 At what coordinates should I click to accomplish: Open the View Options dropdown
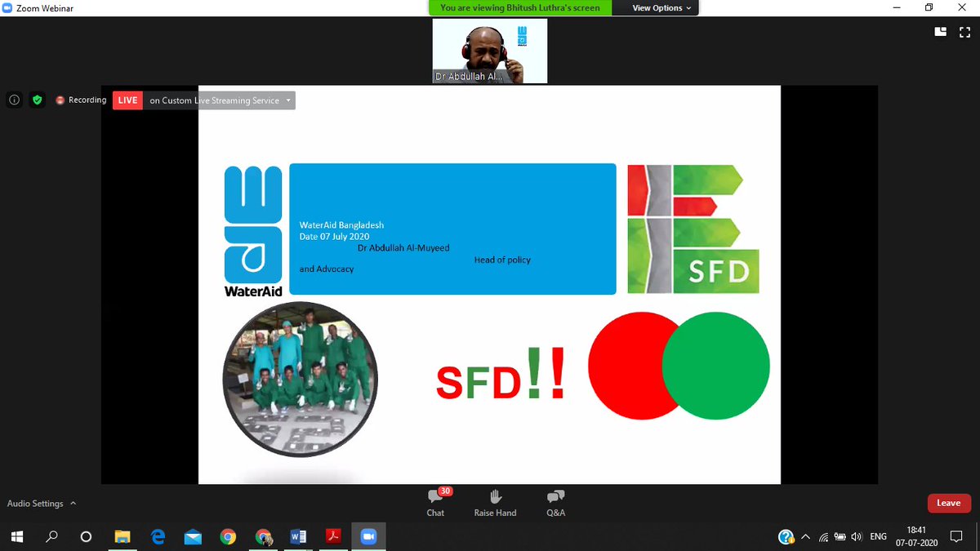point(661,8)
